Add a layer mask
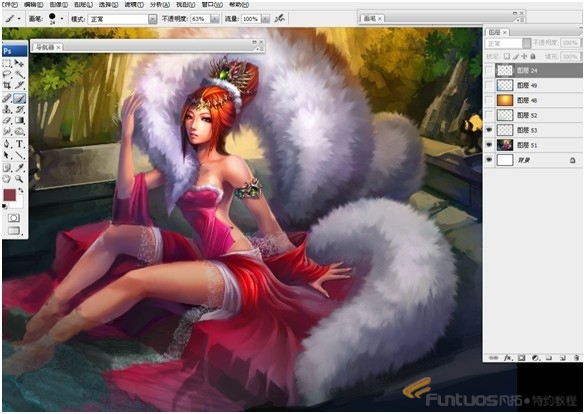585x414 pixels. point(521,358)
